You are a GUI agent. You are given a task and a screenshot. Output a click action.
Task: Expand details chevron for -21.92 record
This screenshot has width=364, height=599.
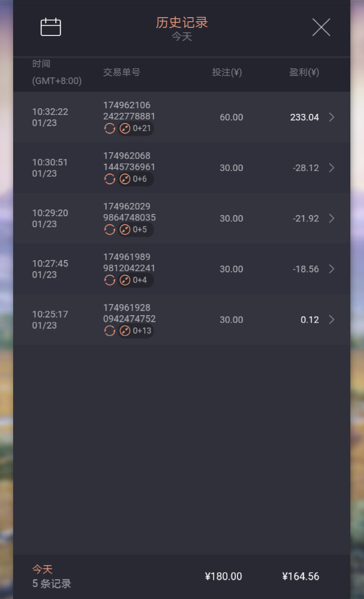[x=332, y=218]
